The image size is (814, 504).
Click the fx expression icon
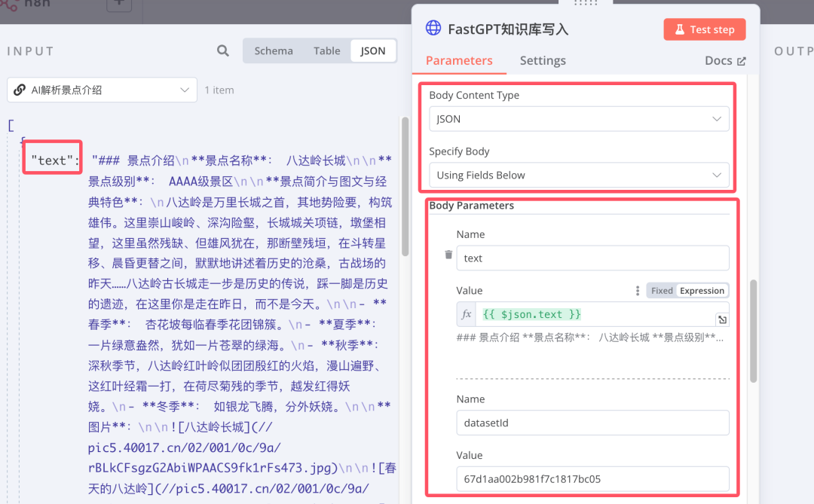467,314
